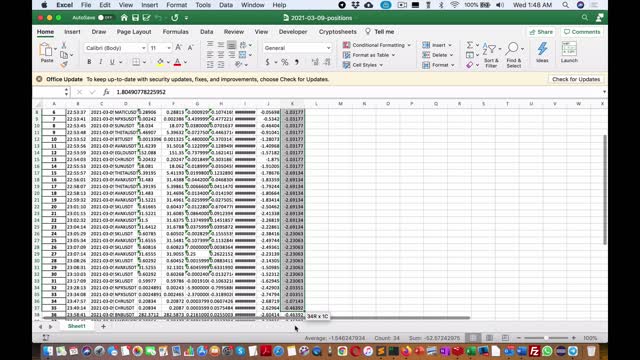This screenshot has height=360, width=640.
Task: Open Find & Select tool
Action: [513, 55]
